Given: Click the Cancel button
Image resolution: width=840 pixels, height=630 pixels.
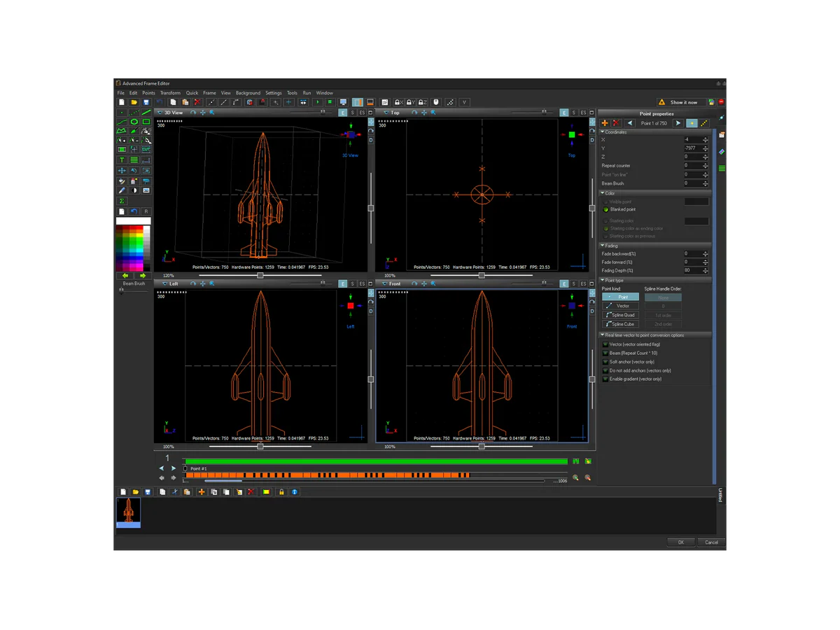Looking at the screenshot, I should coord(711,542).
